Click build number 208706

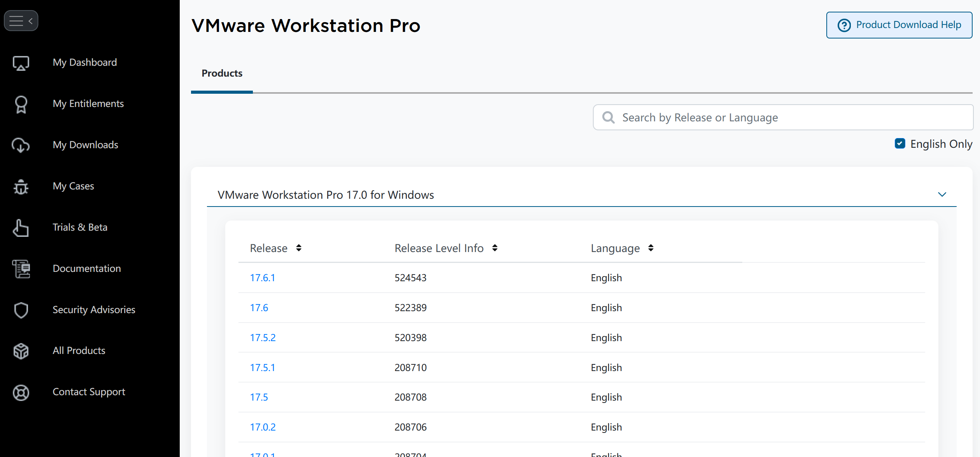[x=411, y=427]
